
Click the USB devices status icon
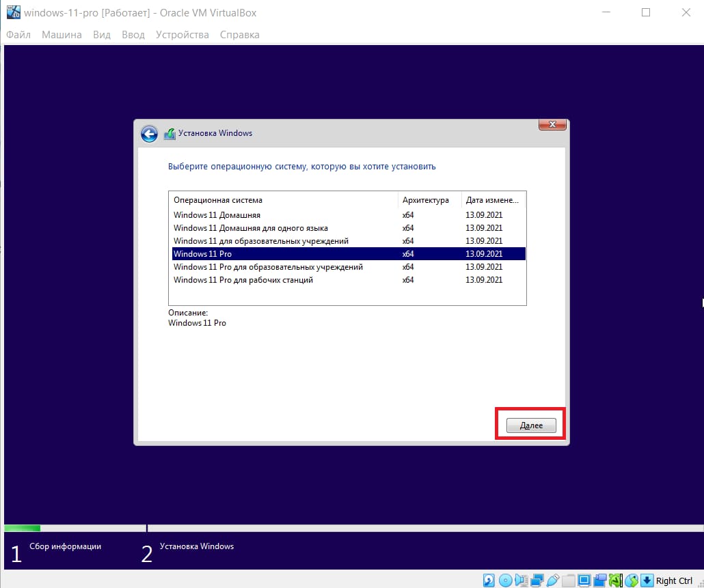[x=553, y=580]
